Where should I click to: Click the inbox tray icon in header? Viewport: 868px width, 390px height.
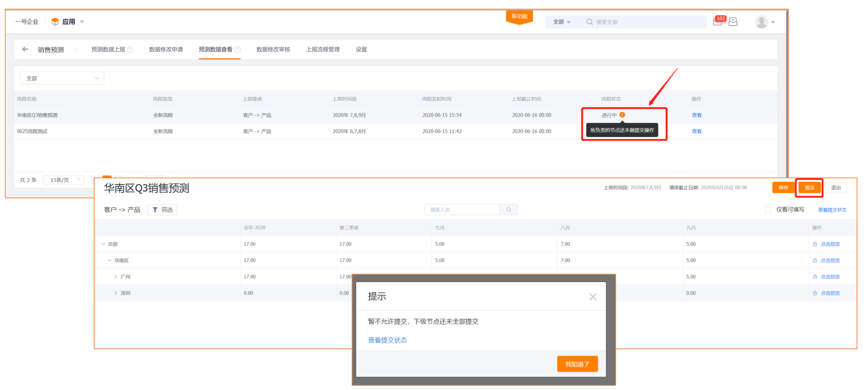coord(733,22)
